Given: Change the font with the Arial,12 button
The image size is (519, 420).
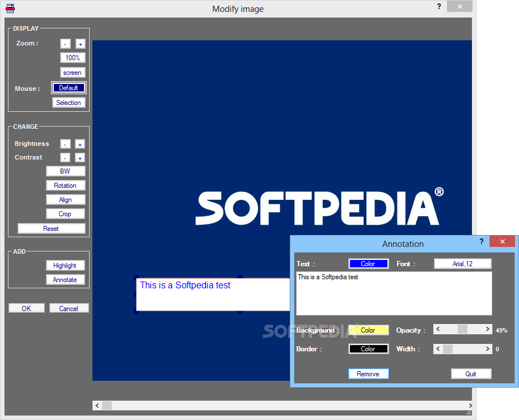Looking at the screenshot, I should coord(463,264).
